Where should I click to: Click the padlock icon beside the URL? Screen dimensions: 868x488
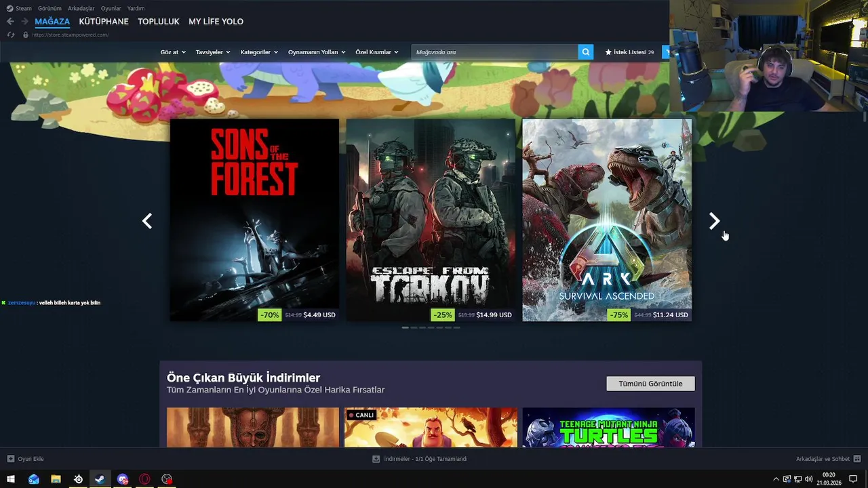point(26,35)
